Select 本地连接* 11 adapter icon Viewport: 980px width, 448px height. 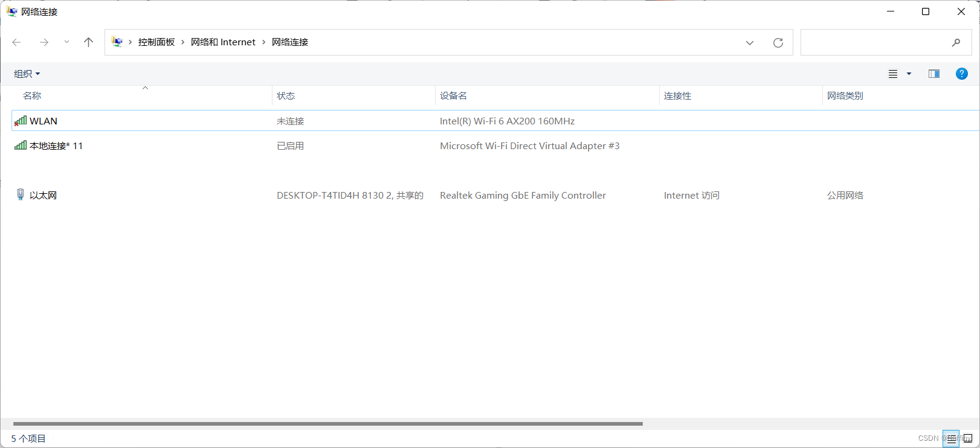pos(21,146)
